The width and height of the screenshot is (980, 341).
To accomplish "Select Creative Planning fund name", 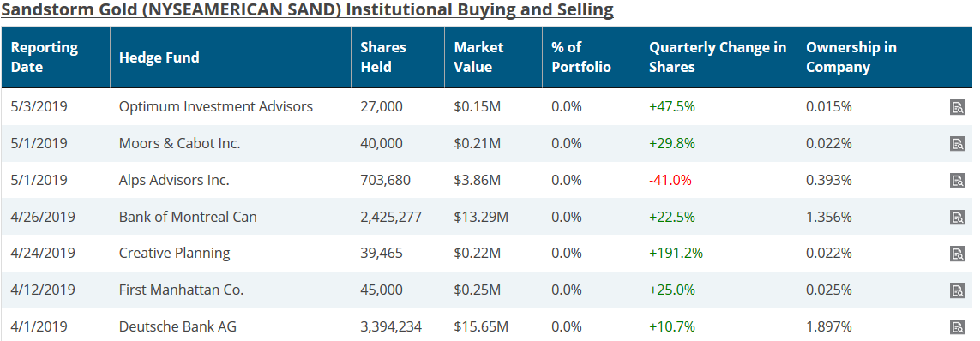I will coord(174,254).
